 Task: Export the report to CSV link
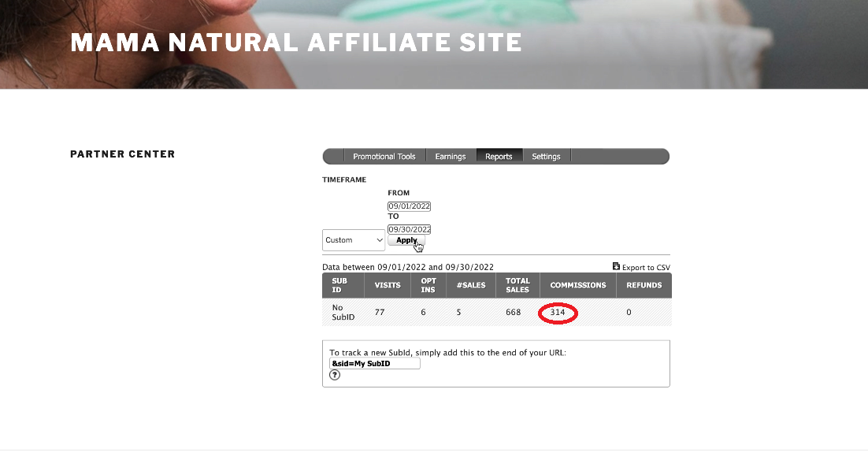[x=645, y=267]
